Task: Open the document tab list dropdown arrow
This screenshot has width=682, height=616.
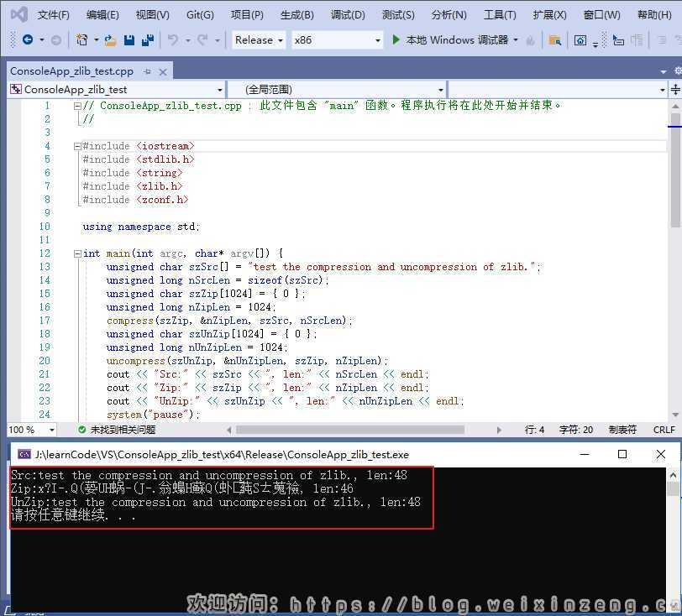Action: [664, 71]
